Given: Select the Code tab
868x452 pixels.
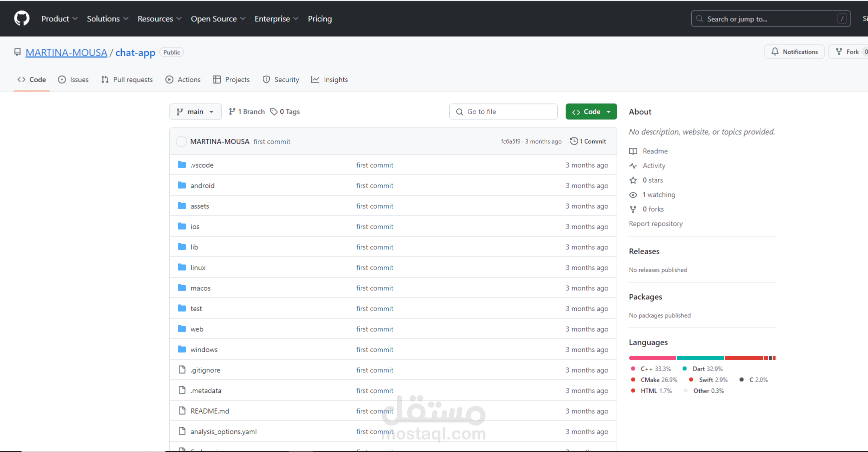Looking at the screenshot, I should tap(31, 79).
